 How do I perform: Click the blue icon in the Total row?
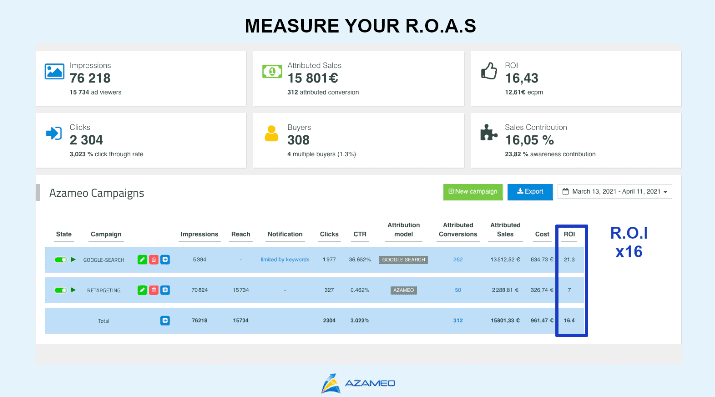165,320
